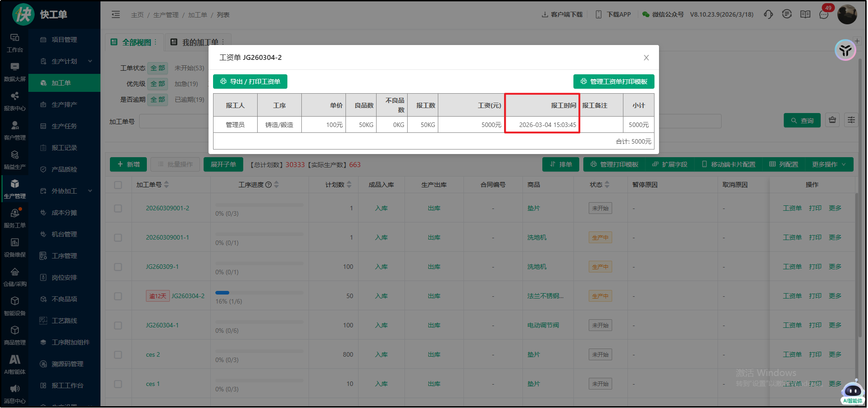Viewport: 868px width, 408px height.
Task: Expand the 更多操作 dropdown
Action: pyautogui.click(x=829, y=165)
